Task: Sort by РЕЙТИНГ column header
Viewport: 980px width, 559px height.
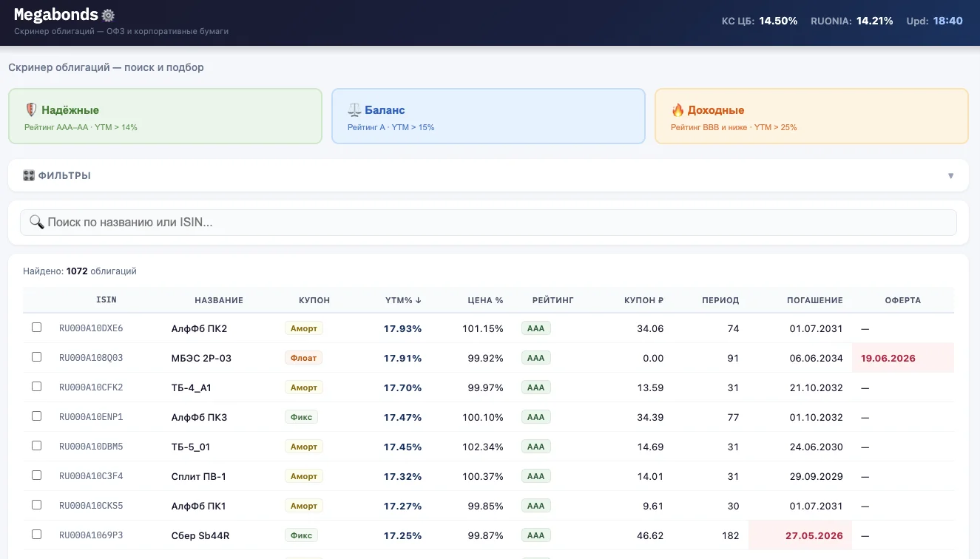Action: coord(552,300)
